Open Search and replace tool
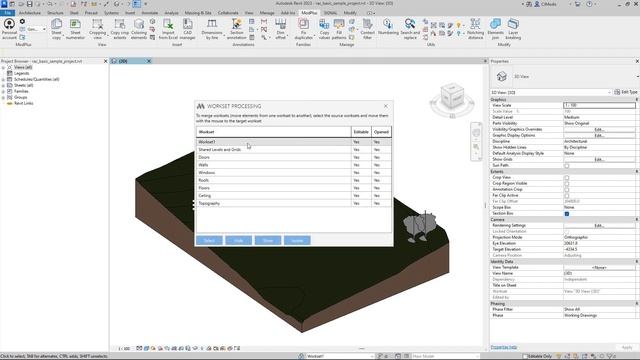 click(410, 29)
